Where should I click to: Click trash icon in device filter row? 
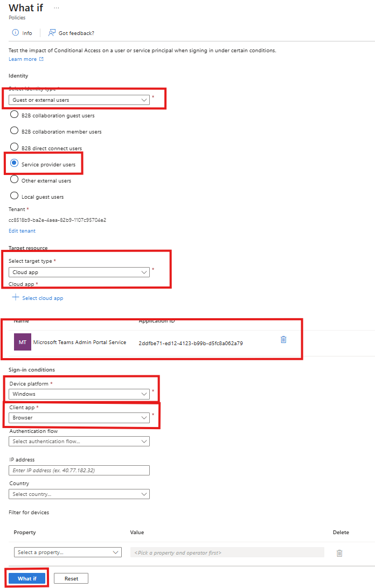(339, 553)
